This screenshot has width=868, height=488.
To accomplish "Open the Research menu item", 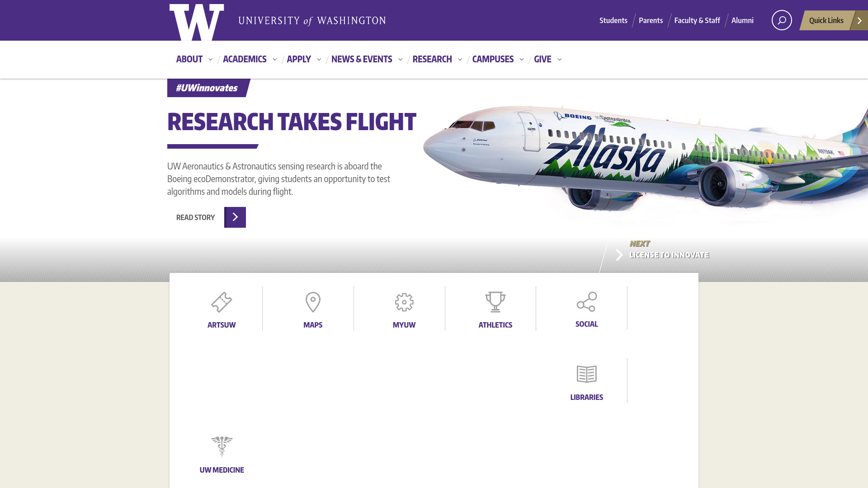I will [432, 59].
